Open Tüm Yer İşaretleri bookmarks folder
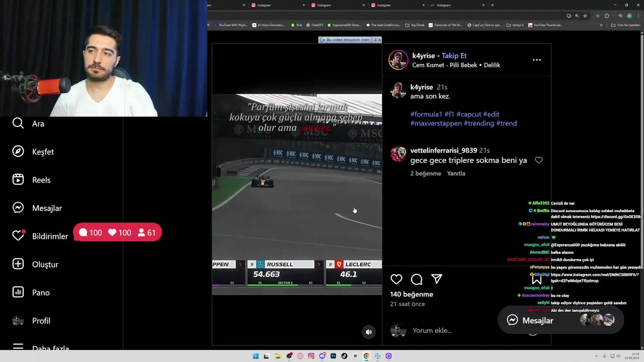644x362 pixels. click(625, 25)
